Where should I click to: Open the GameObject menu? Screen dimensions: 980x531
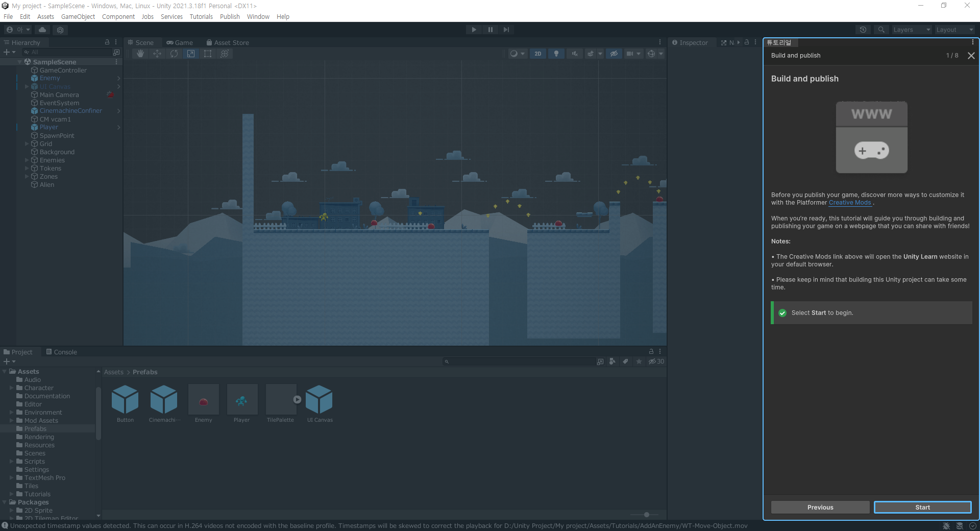coord(78,17)
